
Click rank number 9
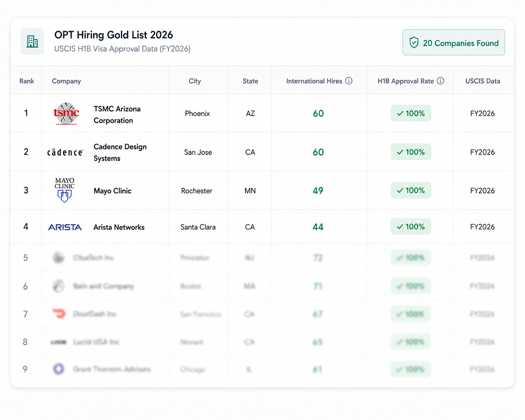click(x=25, y=369)
